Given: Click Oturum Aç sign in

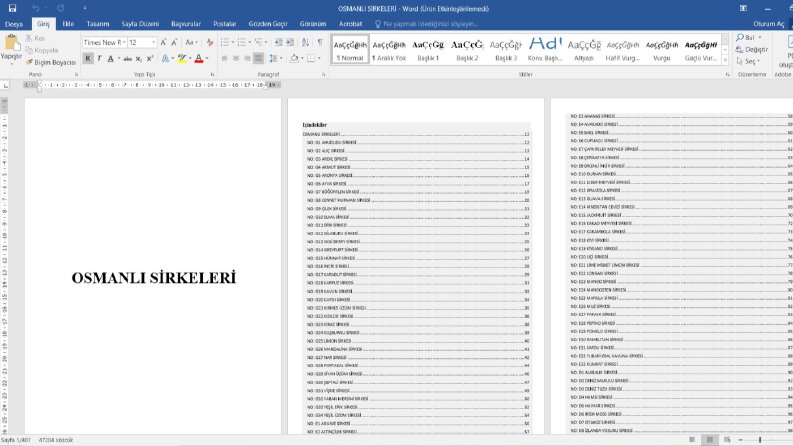Looking at the screenshot, I should [769, 24].
